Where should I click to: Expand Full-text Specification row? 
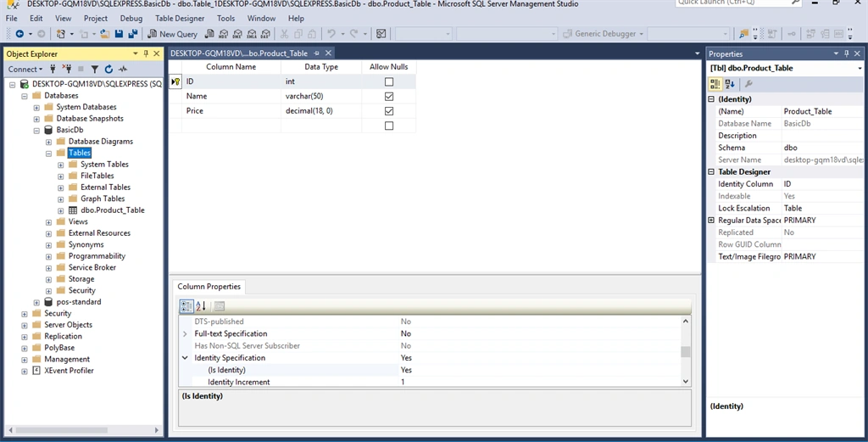pos(185,334)
